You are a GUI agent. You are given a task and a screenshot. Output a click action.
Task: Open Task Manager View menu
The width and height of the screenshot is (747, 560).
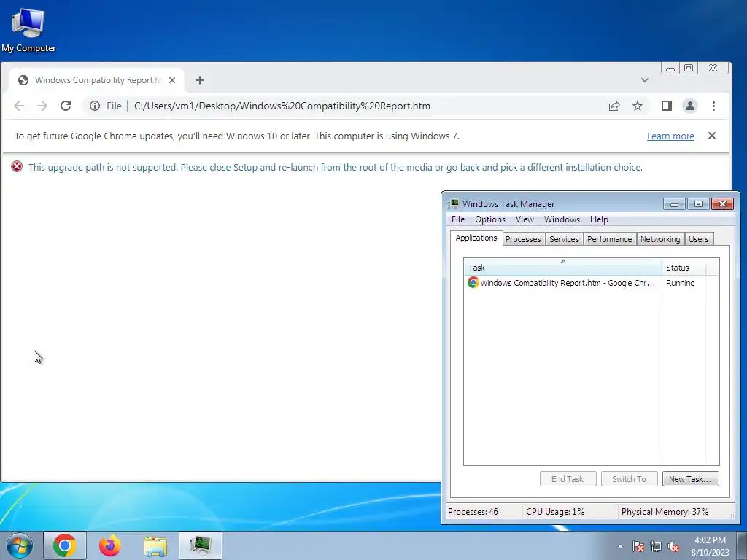click(525, 219)
